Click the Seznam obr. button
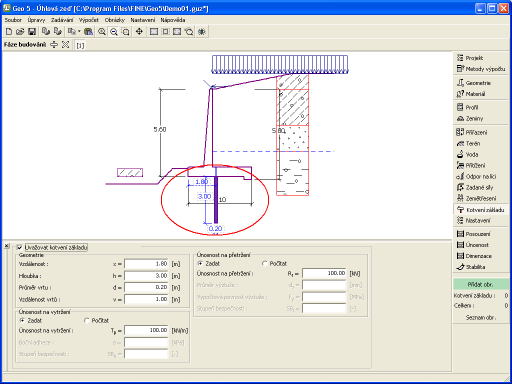This screenshot has width=512, height=384. [480, 317]
